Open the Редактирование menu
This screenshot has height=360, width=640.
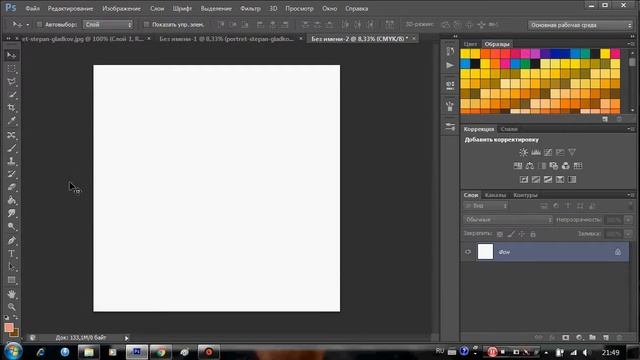click(70, 8)
